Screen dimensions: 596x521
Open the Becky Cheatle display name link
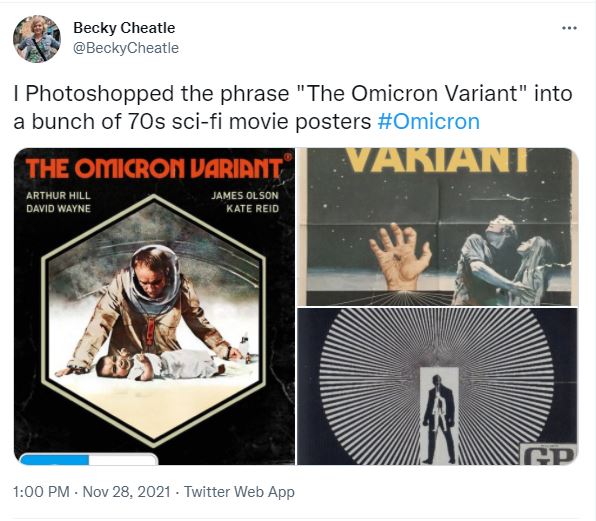(x=124, y=28)
